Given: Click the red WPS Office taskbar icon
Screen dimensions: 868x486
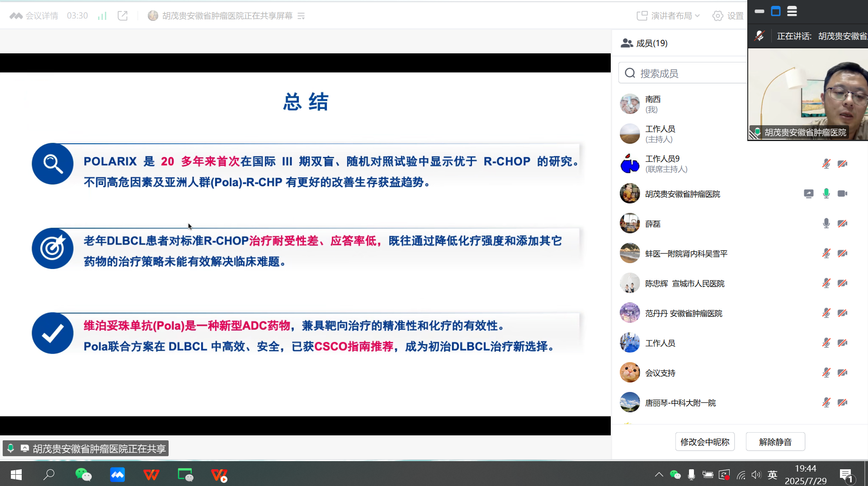Looking at the screenshot, I should [x=151, y=474].
